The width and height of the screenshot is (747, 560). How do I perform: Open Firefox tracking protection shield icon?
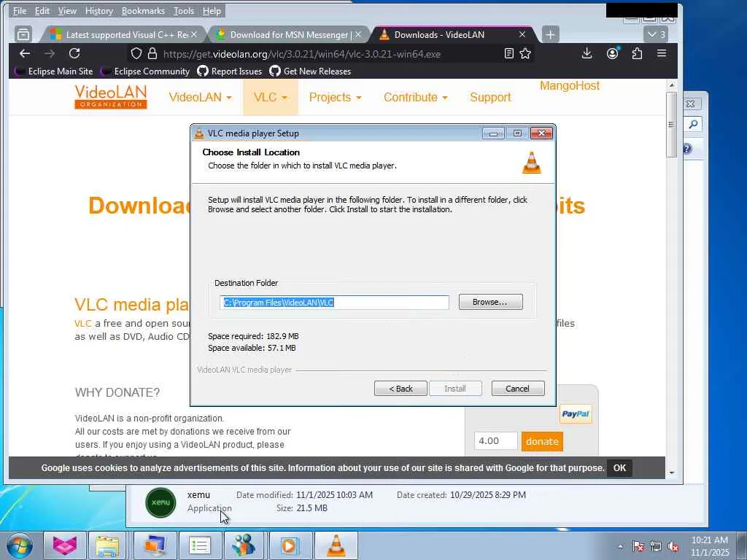136,53
